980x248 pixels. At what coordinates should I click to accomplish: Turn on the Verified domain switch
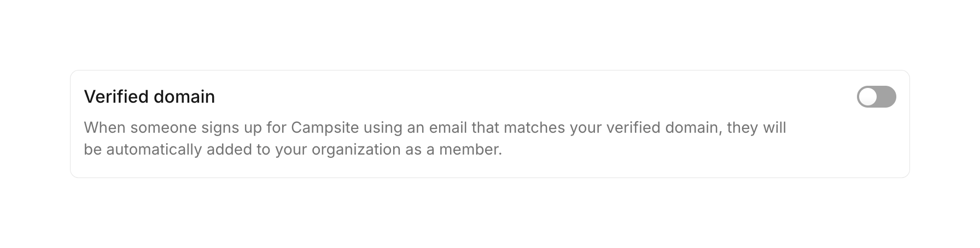click(876, 97)
